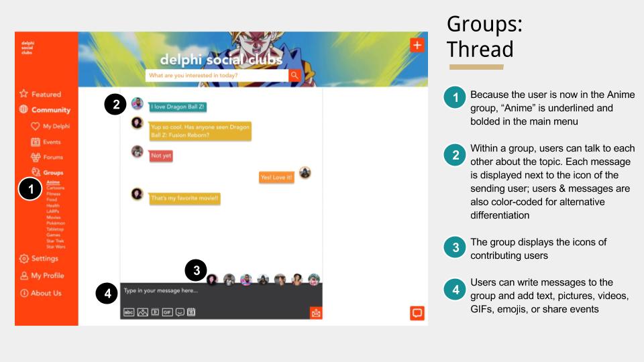Viewport: 644px width, 362px height.
Task: Click the "Yes! Love it!" message bubble
Action: [x=276, y=177]
